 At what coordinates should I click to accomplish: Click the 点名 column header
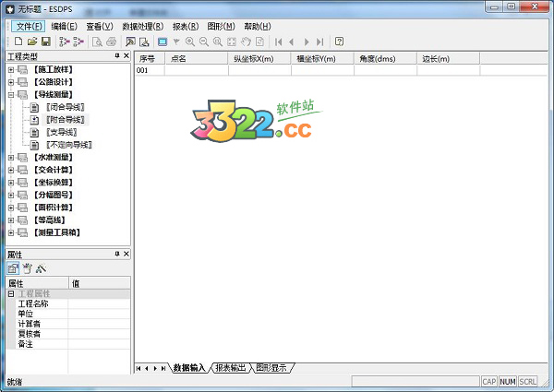pos(197,59)
